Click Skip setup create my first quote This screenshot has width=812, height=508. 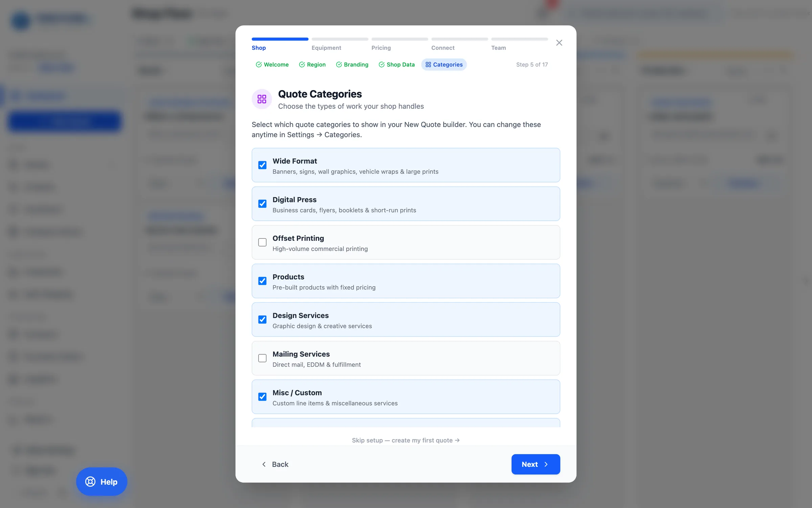406,440
